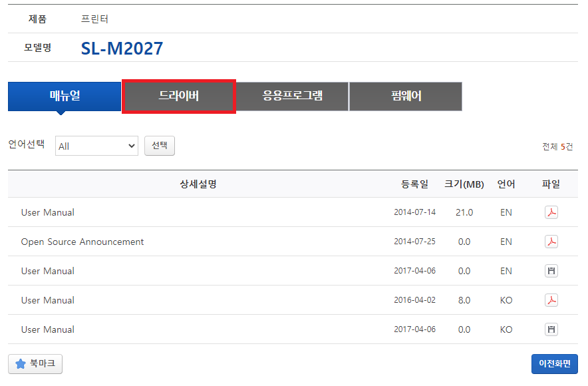Click the SL-M2027 model name
Viewport: 588px width, 386px height.
tap(122, 49)
